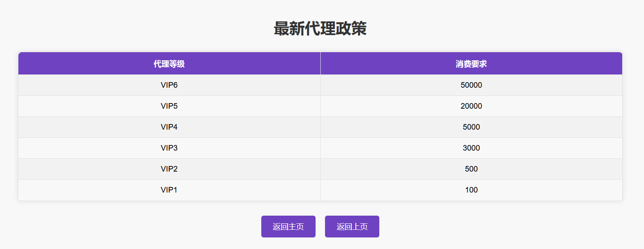Click the 返回上页 button

tap(352, 226)
